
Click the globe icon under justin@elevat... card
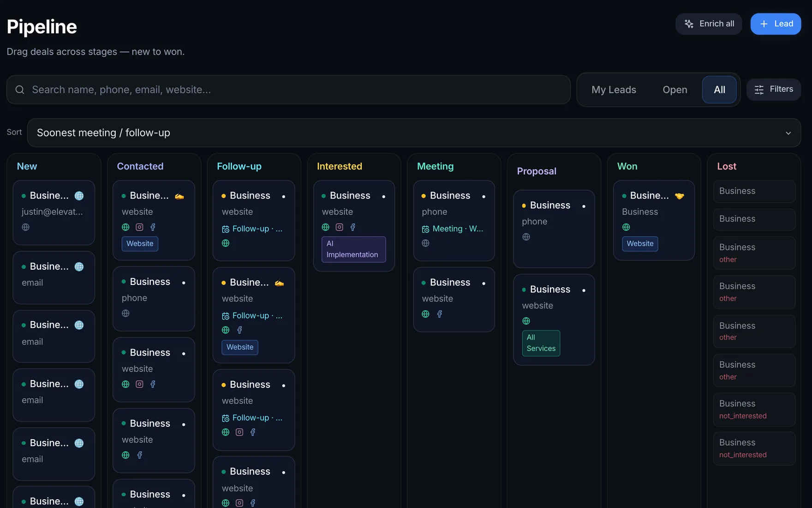click(26, 227)
